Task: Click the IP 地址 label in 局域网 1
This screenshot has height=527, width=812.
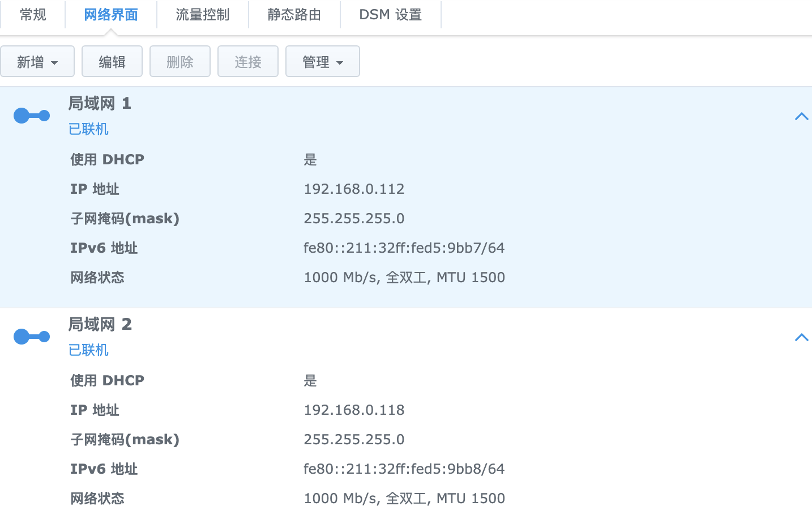Action: tap(95, 189)
